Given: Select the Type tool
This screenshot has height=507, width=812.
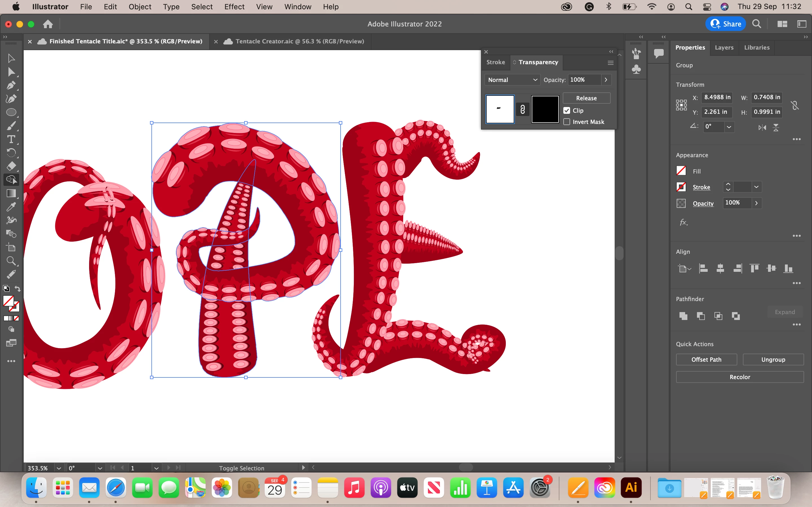Looking at the screenshot, I should click(x=11, y=139).
